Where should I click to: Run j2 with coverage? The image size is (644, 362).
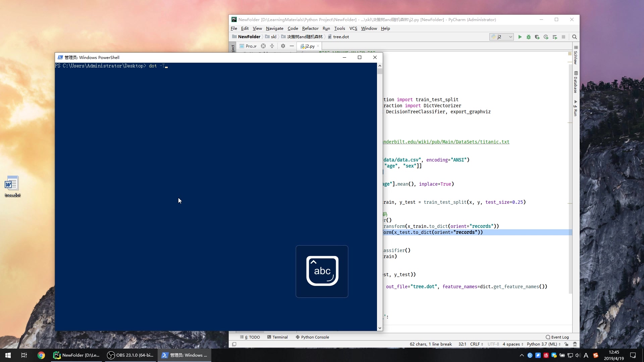point(537,37)
